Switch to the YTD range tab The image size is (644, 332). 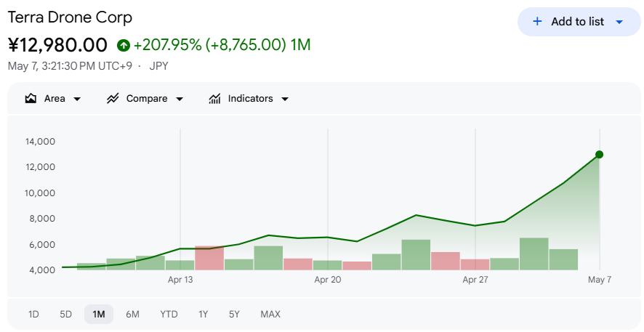[169, 315]
